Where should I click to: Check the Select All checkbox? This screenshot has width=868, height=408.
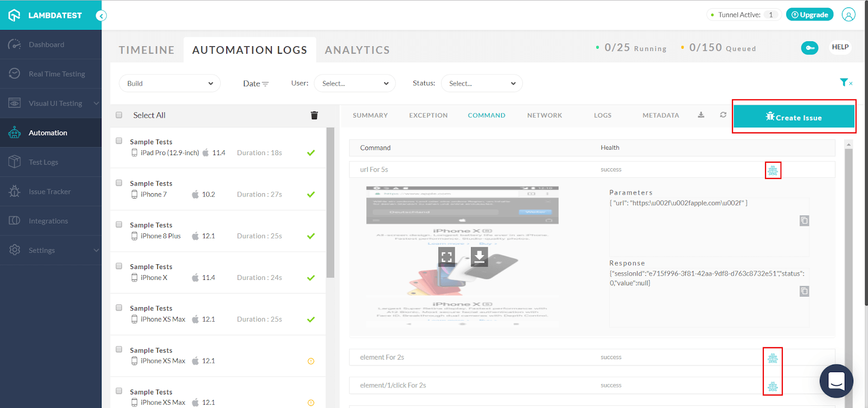pyautogui.click(x=119, y=115)
